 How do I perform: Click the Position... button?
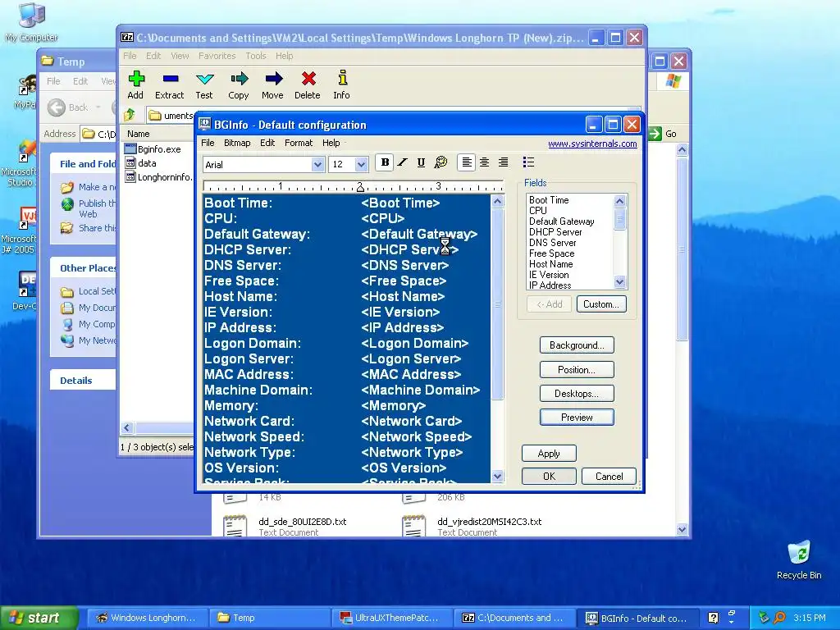tap(577, 370)
